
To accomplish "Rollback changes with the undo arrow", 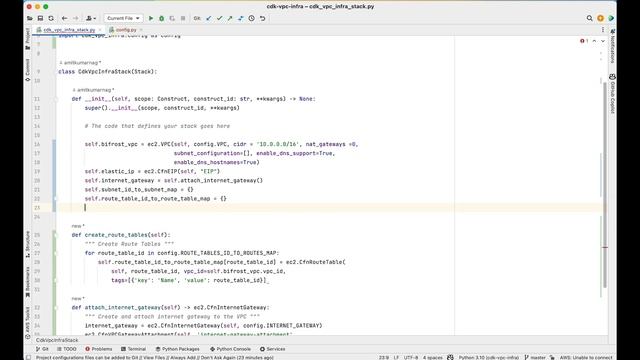I will (262, 18).
